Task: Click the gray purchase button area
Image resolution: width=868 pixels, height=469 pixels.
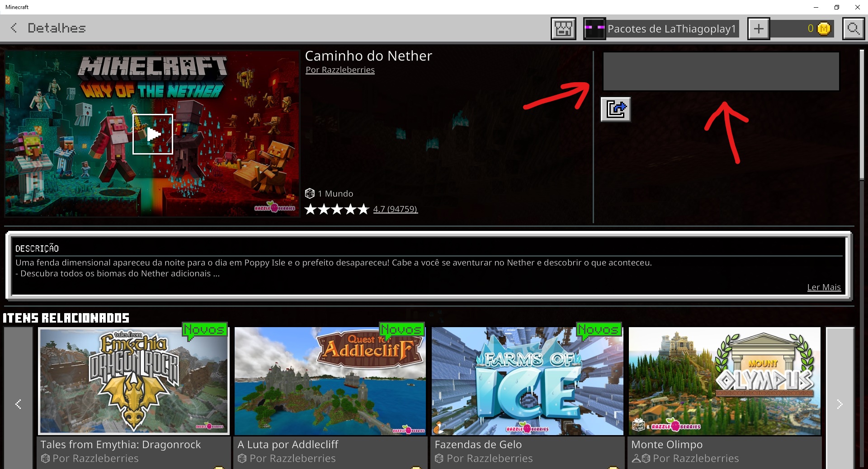Action: tap(721, 71)
